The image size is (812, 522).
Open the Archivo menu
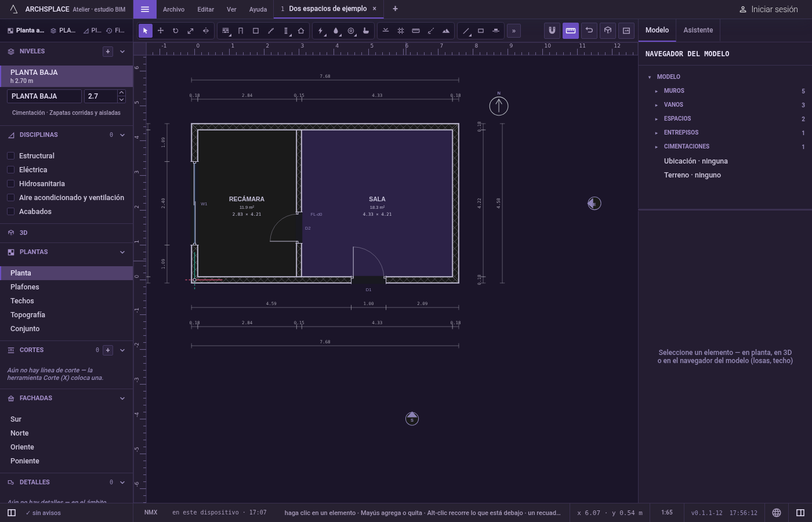173,9
